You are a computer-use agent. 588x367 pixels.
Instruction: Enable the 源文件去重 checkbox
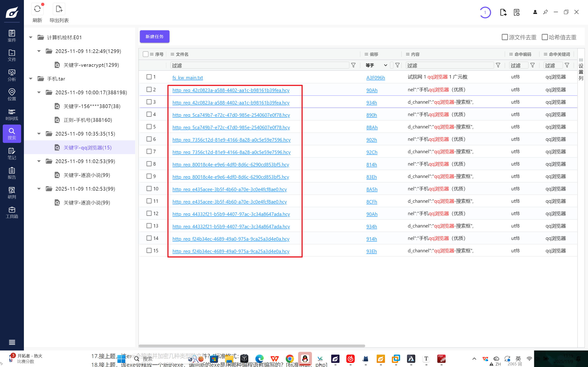[505, 37]
